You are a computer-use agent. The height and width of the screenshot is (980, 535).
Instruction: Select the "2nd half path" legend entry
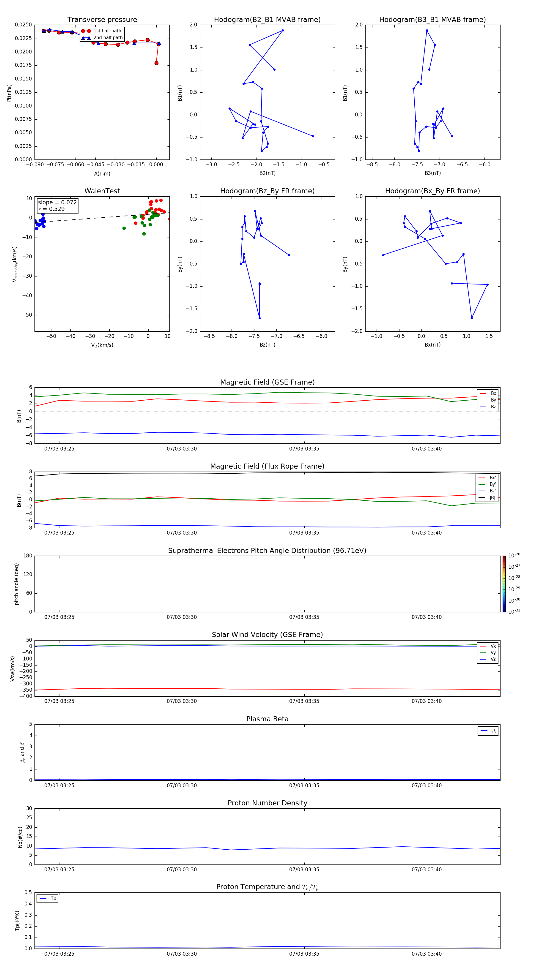tap(102, 38)
